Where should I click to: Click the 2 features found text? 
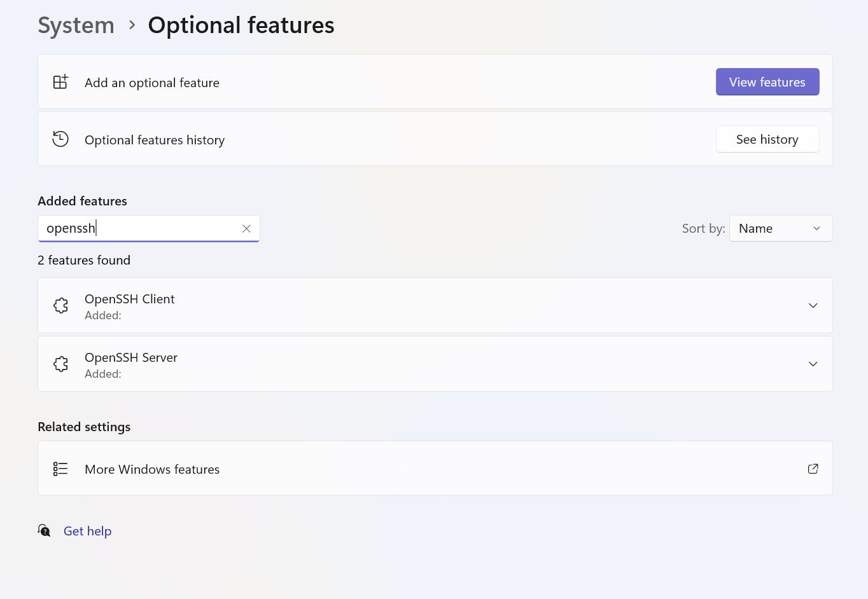pos(84,260)
